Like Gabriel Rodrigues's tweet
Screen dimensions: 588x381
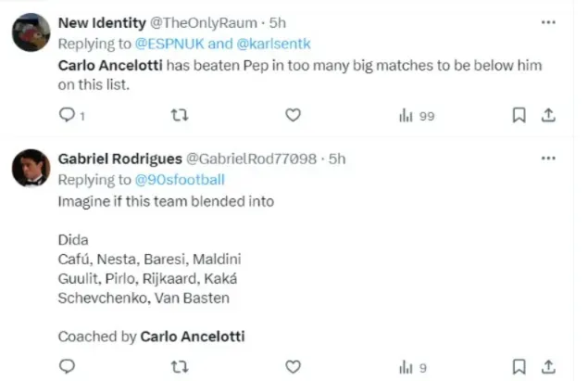coord(293,366)
